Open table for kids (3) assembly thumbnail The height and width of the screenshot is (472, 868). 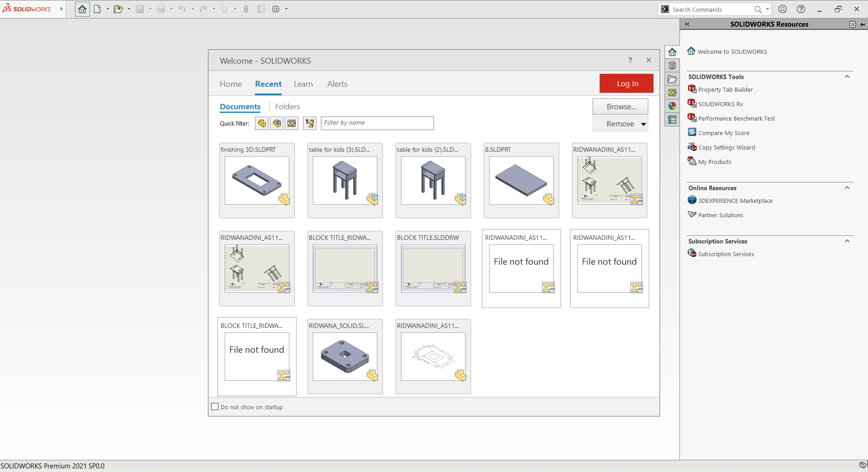[x=345, y=181]
